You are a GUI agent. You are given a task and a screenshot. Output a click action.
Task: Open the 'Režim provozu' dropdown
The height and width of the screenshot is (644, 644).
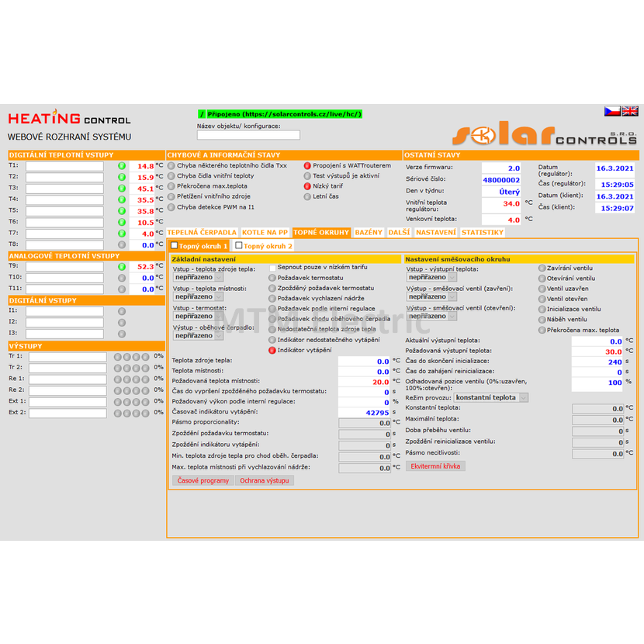tap(490, 397)
